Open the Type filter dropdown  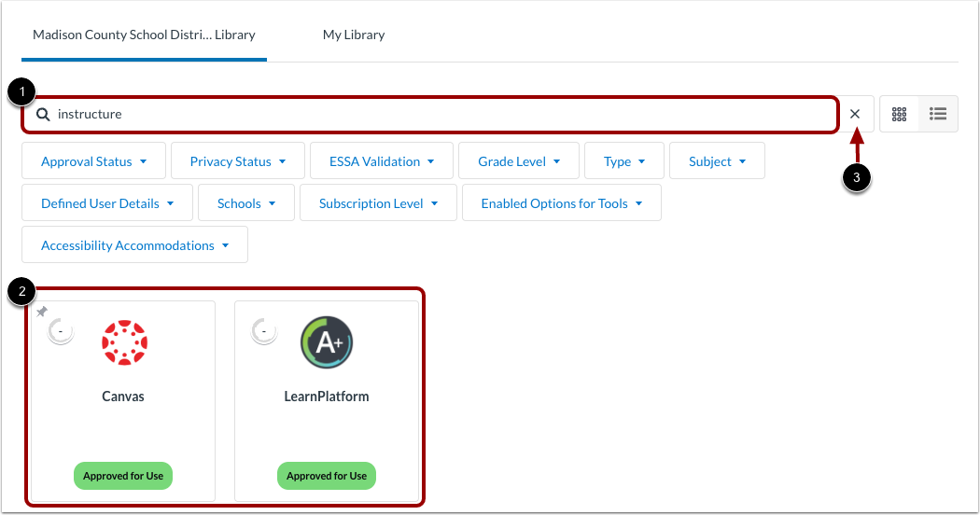tap(623, 161)
